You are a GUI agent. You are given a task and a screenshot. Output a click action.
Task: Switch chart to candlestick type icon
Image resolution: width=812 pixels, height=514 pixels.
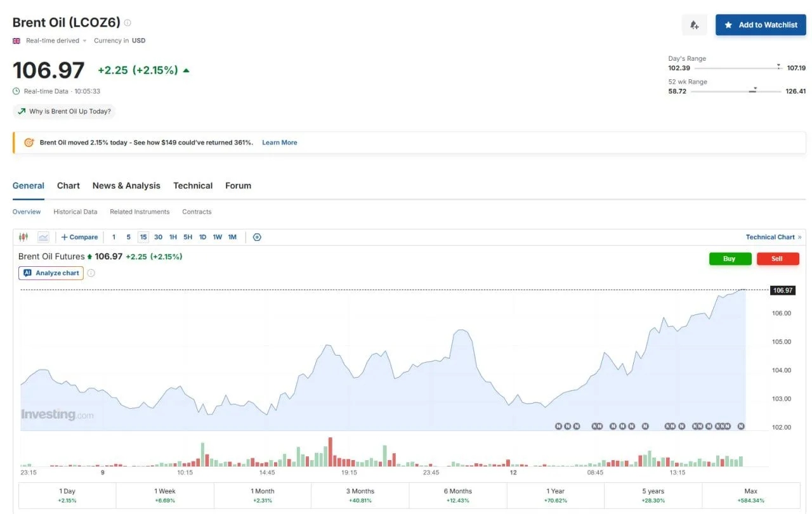coord(23,237)
